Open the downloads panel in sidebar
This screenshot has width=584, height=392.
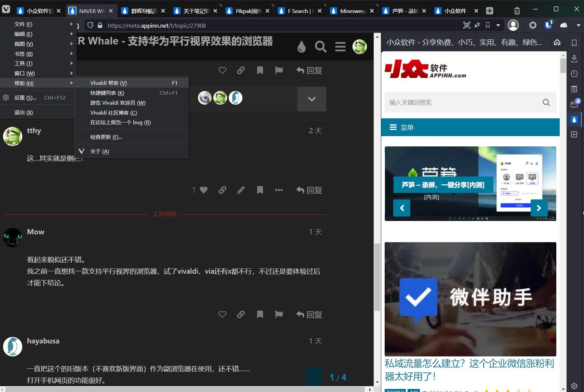(574, 58)
